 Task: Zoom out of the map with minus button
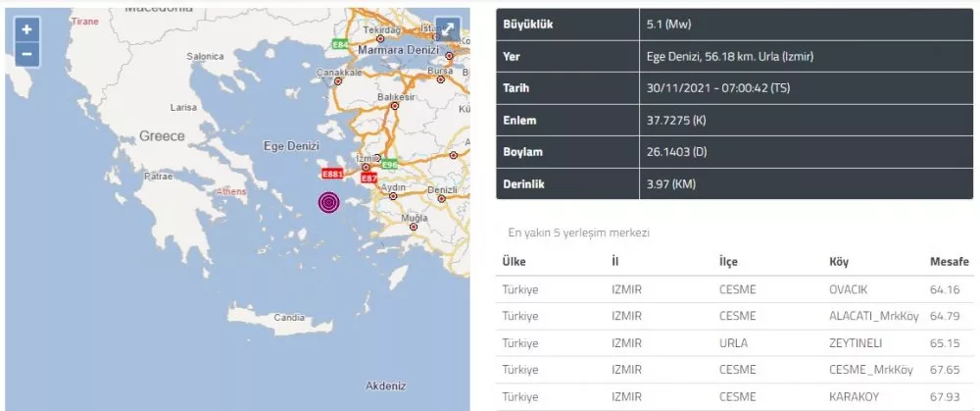click(x=27, y=55)
